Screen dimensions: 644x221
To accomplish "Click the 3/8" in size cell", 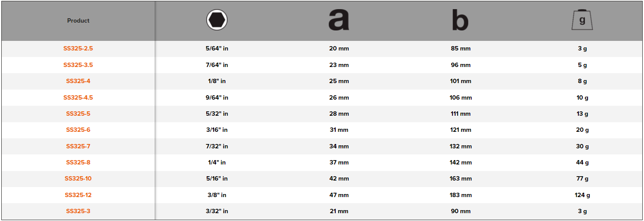I will click(x=217, y=195).
